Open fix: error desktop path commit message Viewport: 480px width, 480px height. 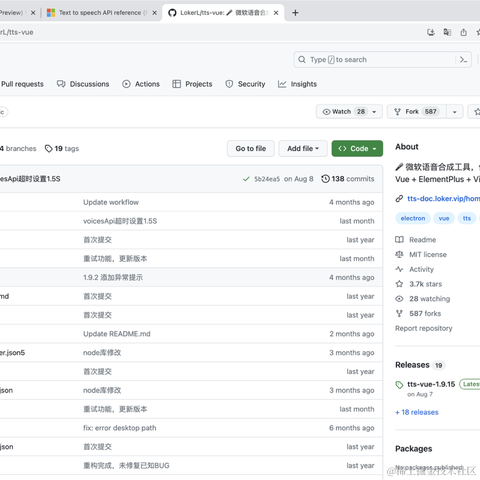click(x=120, y=428)
